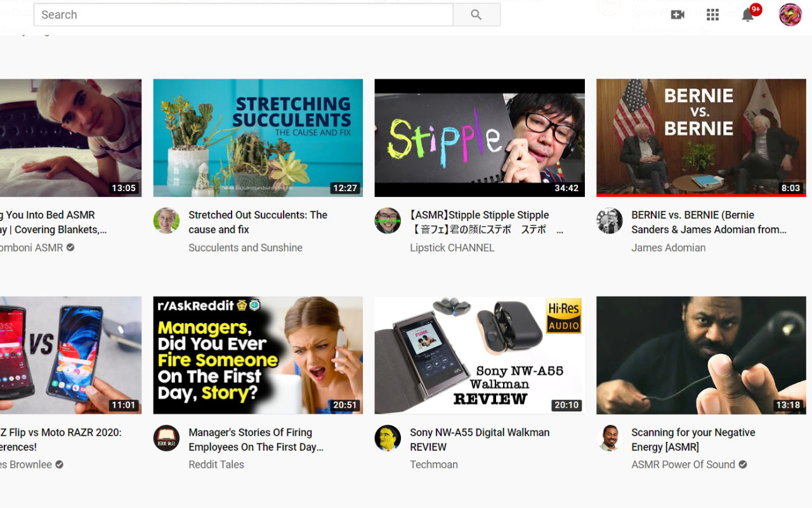Open the account profile avatar
812x508 pixels.
(x=790, y=15)
